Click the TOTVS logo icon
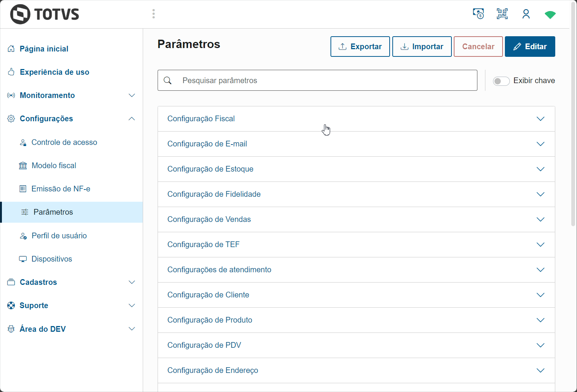This screenshot has width=577, height=392. (20, 14)
